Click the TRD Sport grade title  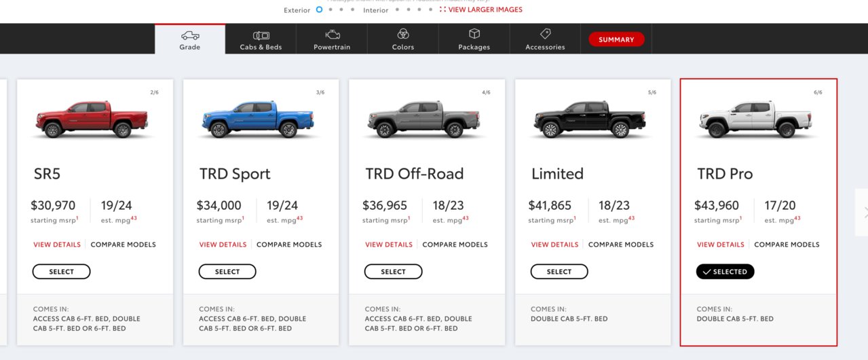[235, 174]
